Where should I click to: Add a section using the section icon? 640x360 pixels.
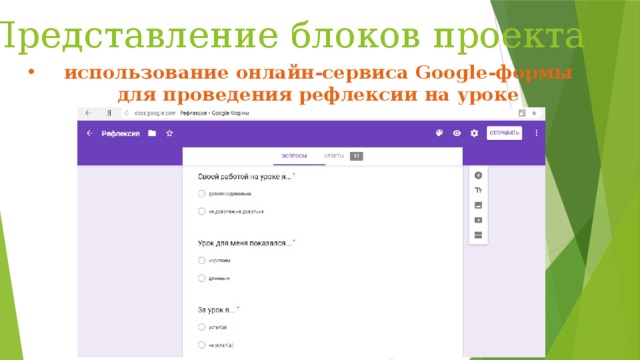(478, 235)
